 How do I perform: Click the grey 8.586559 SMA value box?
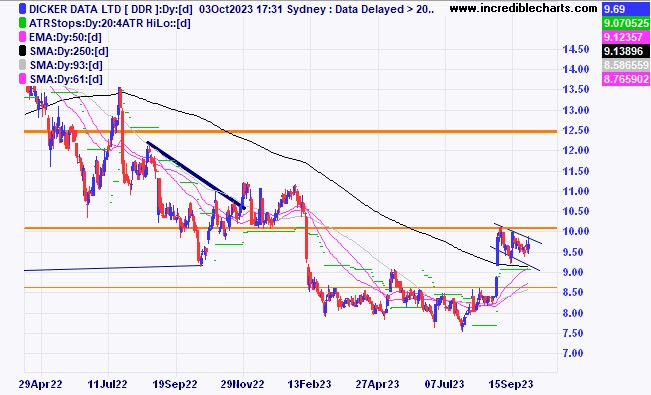[x=626, y=65]
